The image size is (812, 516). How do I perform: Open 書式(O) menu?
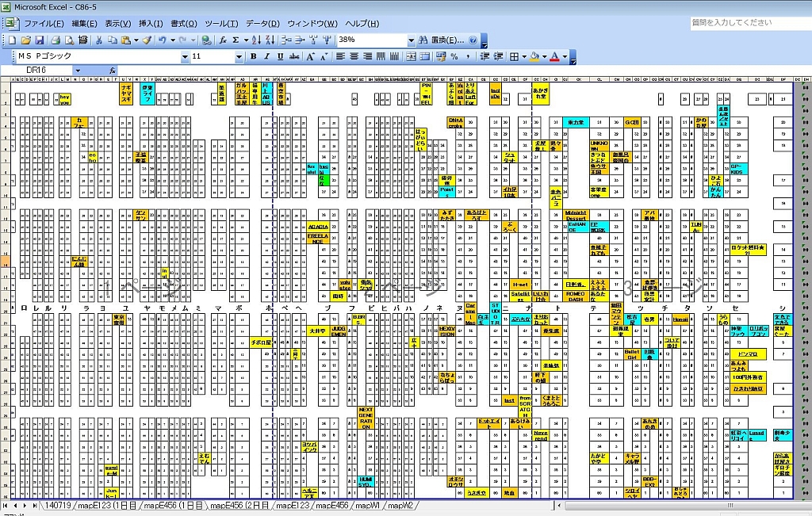[x=184, y=23]
